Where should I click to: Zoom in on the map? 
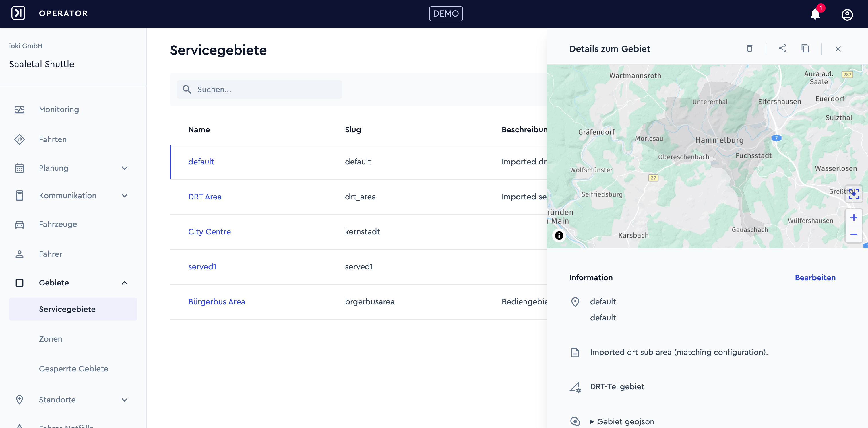[854, 217]
